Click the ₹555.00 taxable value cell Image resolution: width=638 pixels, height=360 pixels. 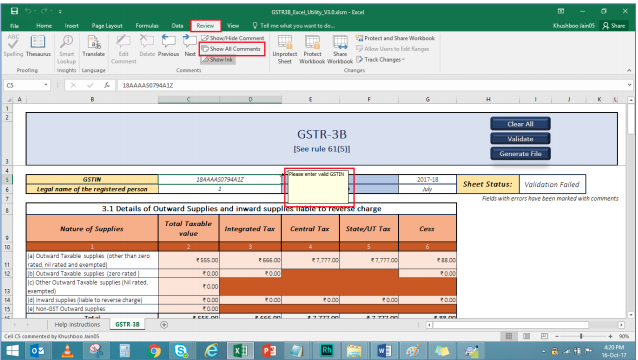[x=189, y=260]
